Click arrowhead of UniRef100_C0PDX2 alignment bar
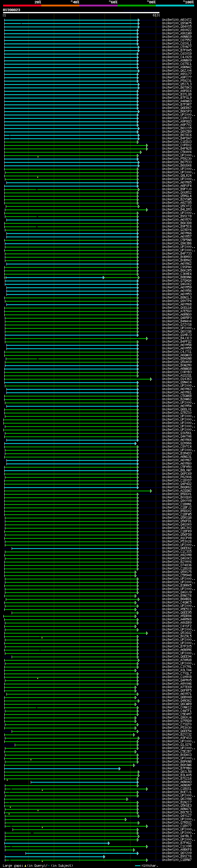Viewport: 197px width, 868px height. (x=147, y=145)
